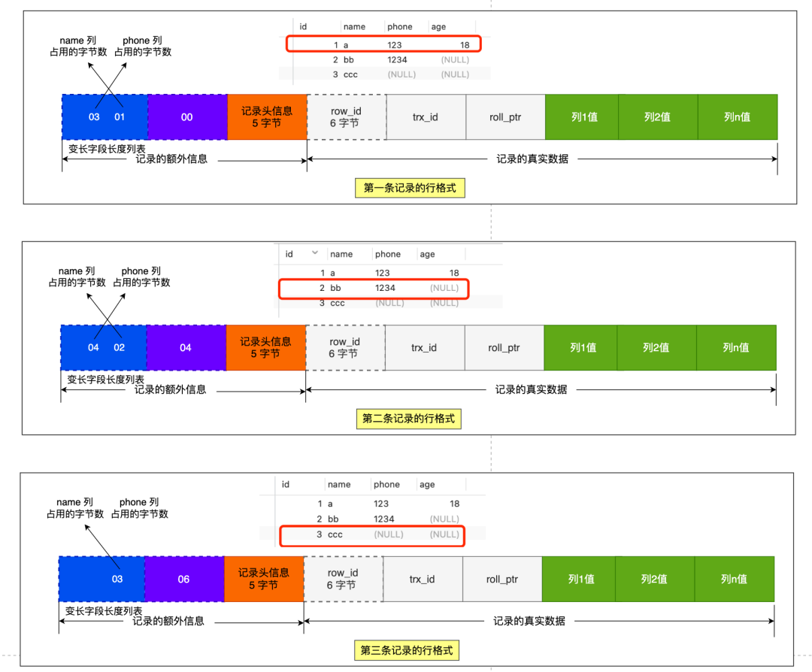Click green 列2值 box in second record format
This screenshot has width=812, height=672.
tap(656, 347)
